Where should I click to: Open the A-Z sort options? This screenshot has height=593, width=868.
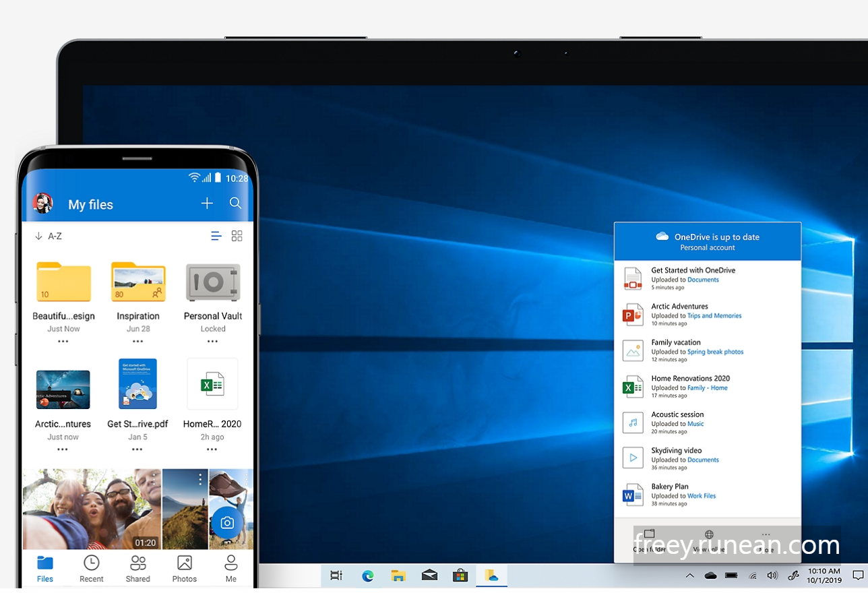tap(55, 236)
